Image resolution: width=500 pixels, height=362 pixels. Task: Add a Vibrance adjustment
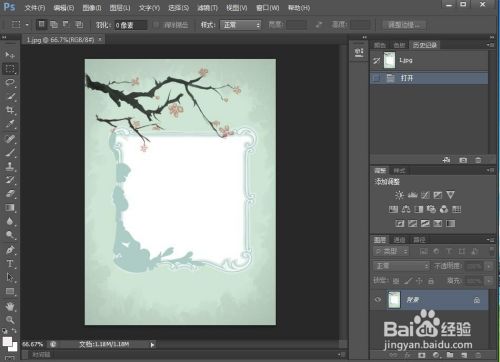coord(450,195)
